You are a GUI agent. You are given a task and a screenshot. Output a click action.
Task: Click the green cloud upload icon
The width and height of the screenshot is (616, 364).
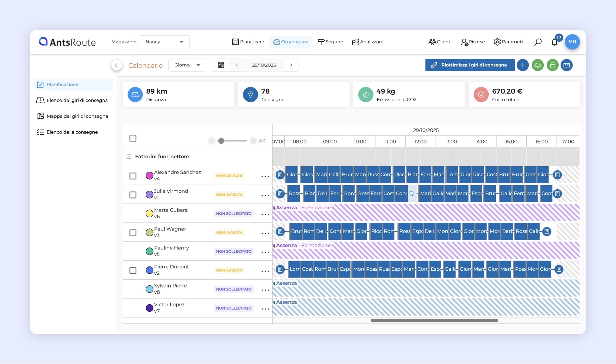click(537, 65)
